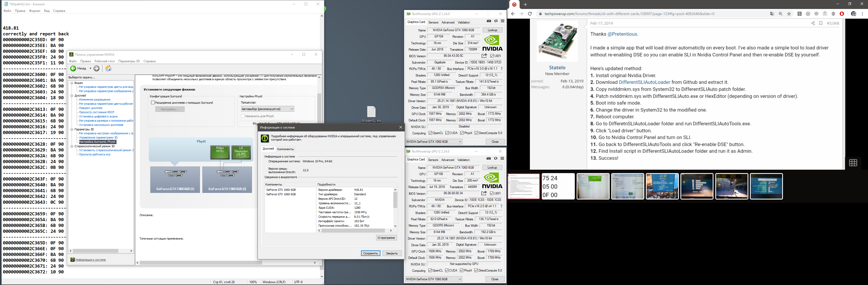This screenshot has width=868, height=285.
Task: Toggle UEFI checkbox in bottom GPU-Z window
Action: tap(492, 193)
